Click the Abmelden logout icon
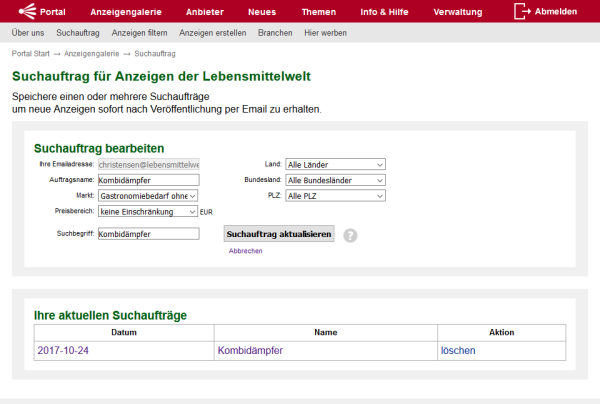The width and height of the screenshot is (600, 404). click(x=523, y=11)
